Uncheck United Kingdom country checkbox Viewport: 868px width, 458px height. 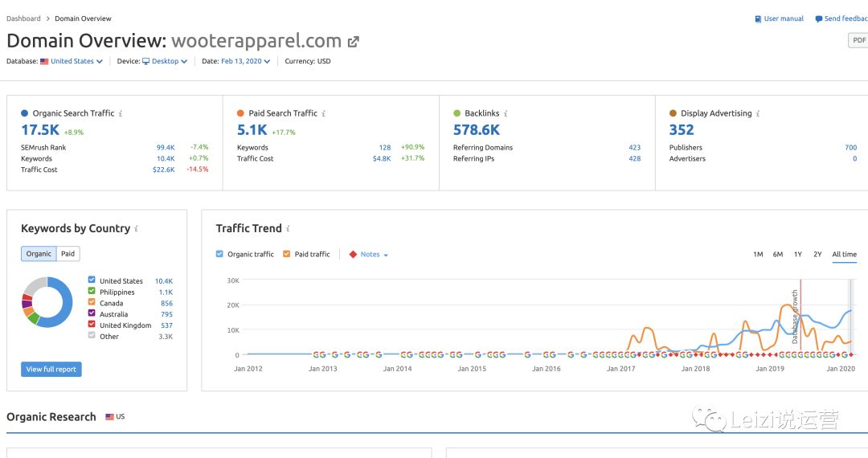click(92, 324)
